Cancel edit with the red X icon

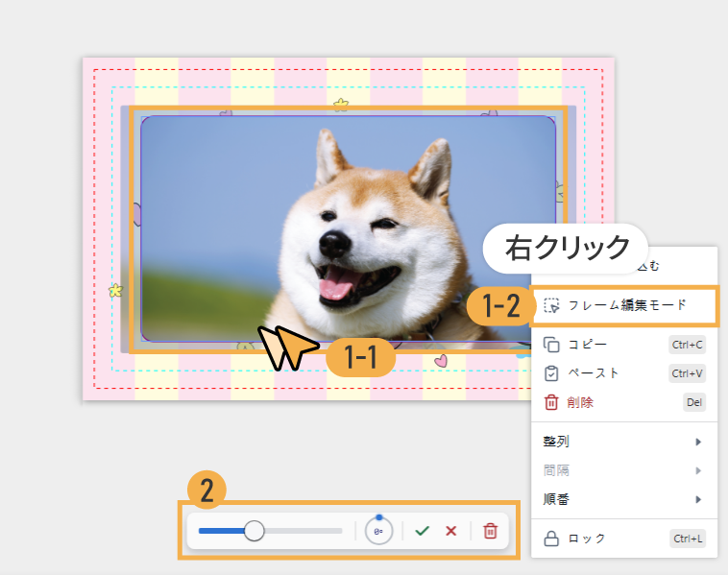(x=450, y=531)
